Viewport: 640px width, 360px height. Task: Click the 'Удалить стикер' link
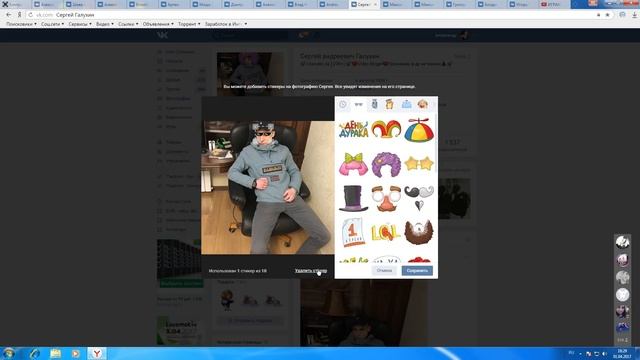pyautogui.click(x=311, y=270)
